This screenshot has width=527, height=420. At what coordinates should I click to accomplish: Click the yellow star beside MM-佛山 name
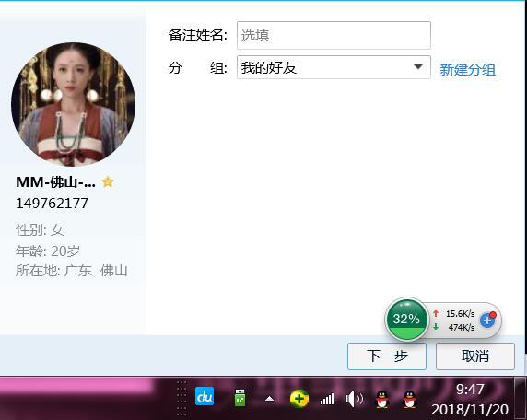coord(108,181)
